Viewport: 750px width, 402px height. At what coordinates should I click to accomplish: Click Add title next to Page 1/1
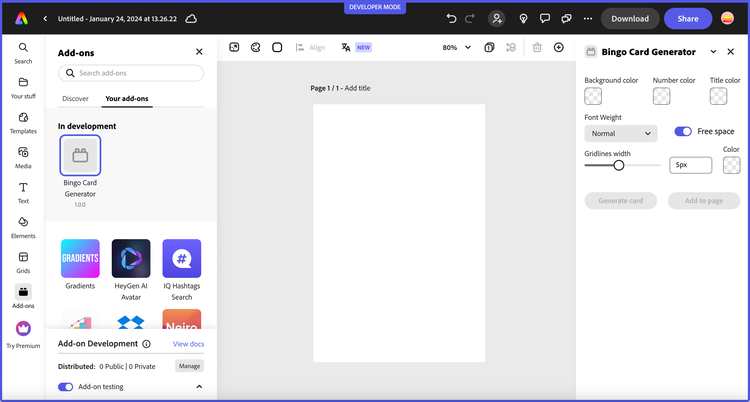coord(357,88)
